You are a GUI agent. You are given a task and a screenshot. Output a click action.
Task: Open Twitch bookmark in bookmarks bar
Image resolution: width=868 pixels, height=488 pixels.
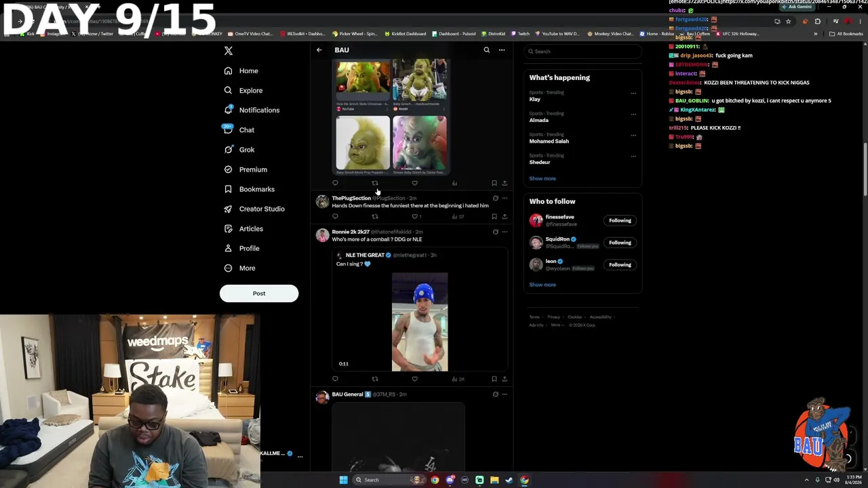520,34
